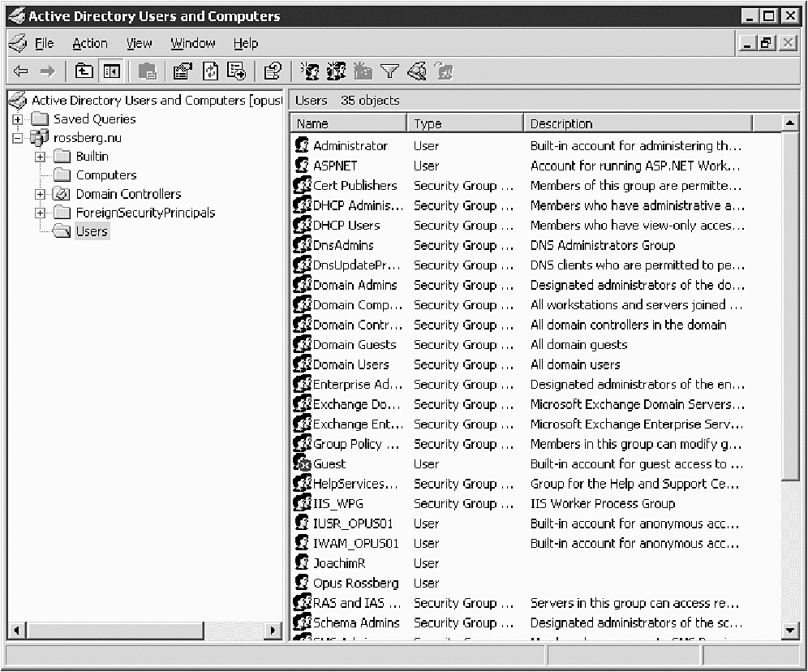This screenshot has height=672, width=808.
Task: Click the Refresh toolbar icon
Action: (x=210, y=71)
